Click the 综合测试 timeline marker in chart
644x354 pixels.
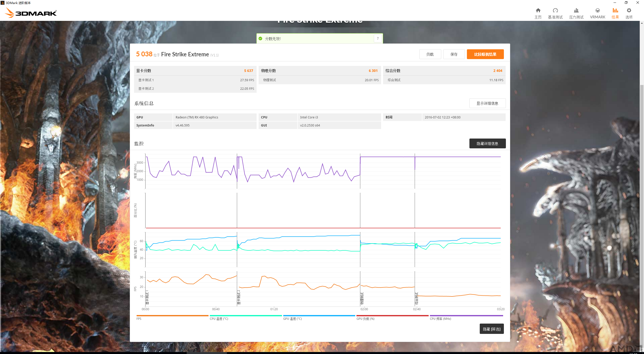click(417, 298)
